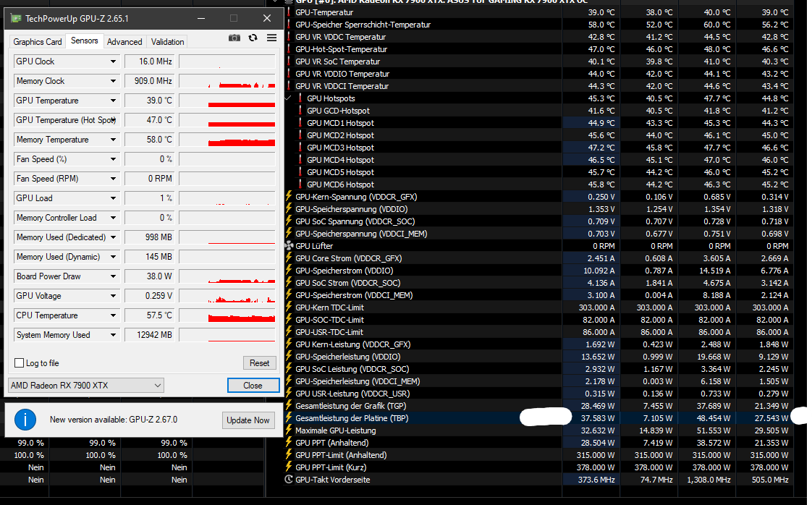Image resolution: width=812 pixels, height=505 pixels.
Task: Enable the Log to file checkbox
Action: (19, 363)
